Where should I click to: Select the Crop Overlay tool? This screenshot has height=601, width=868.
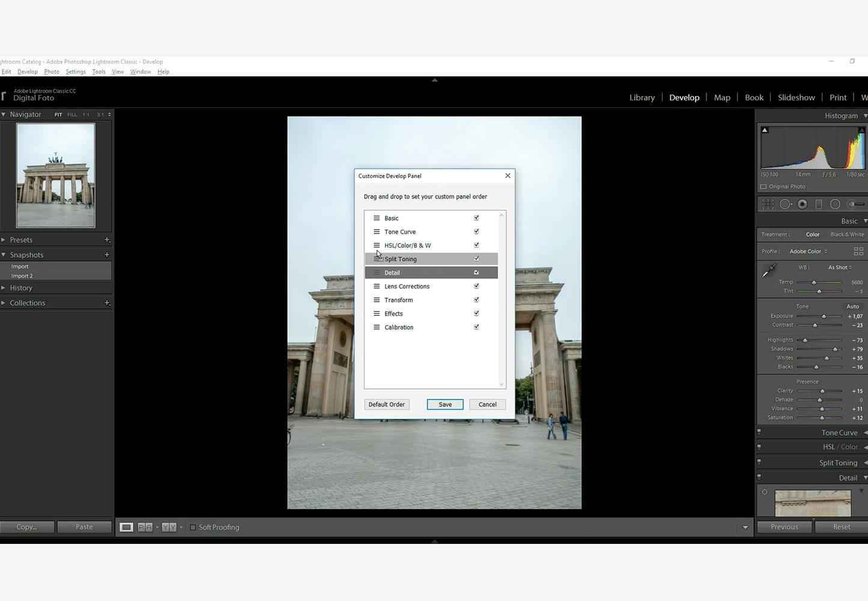(x=768, y=204)
